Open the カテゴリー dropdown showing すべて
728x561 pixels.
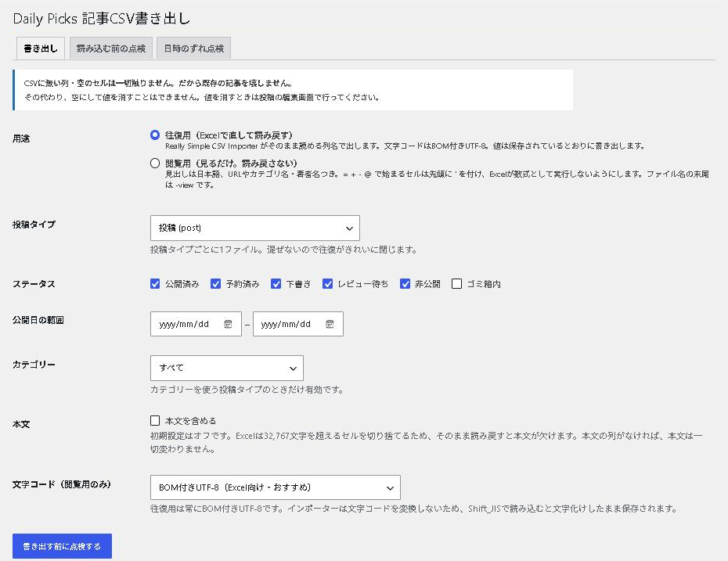tap(227, 368)
